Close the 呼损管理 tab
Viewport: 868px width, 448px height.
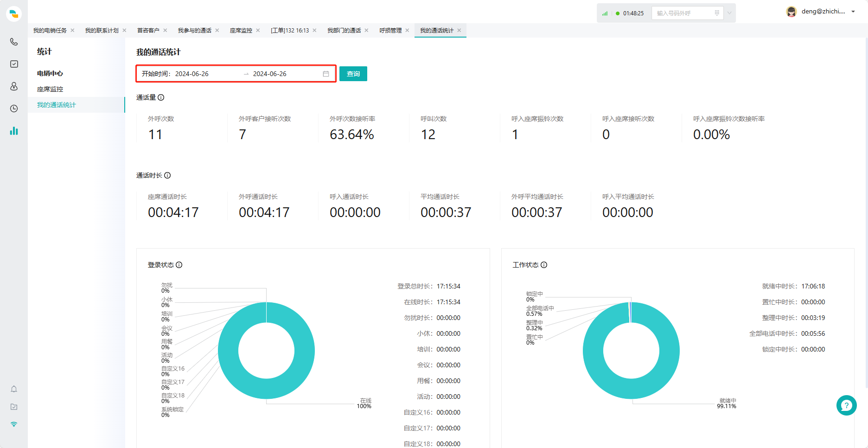click(x=407, y=30)
